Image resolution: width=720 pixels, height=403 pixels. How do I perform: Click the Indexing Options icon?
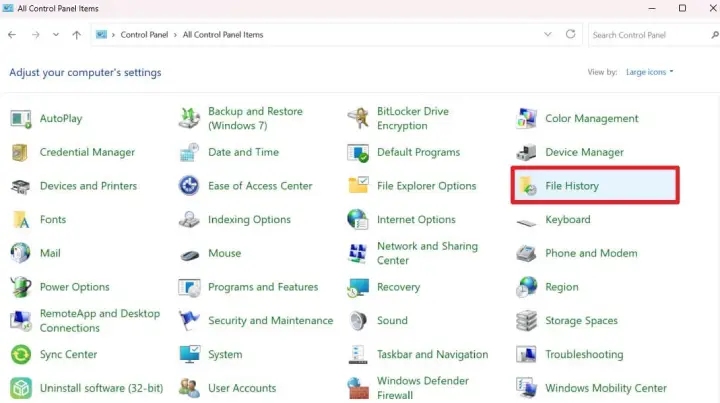(x=189, y=220)
